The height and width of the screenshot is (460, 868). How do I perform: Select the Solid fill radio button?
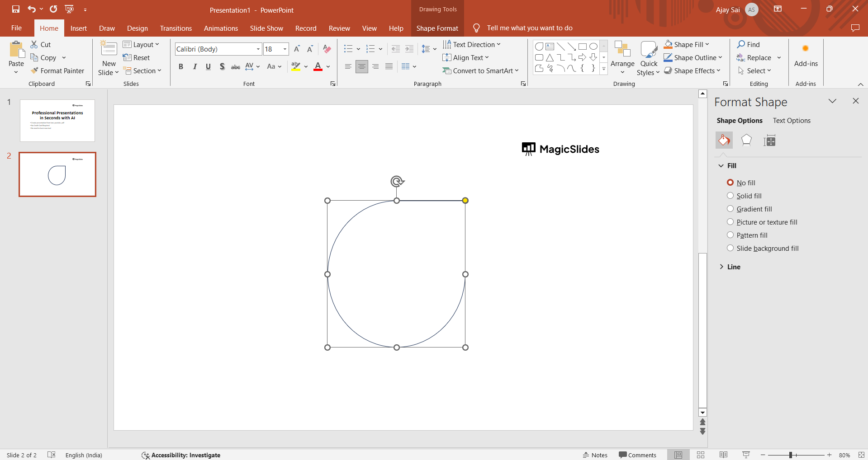(730, 196)
